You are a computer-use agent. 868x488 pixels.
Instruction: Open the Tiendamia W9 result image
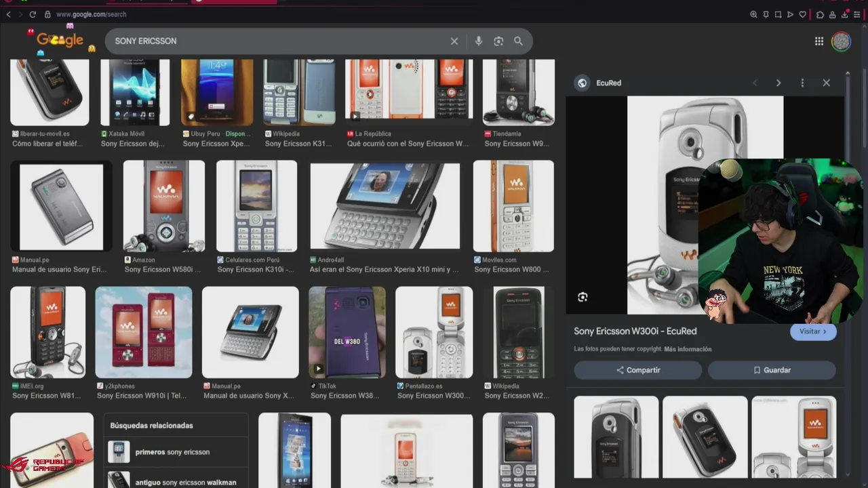point(519,92)
